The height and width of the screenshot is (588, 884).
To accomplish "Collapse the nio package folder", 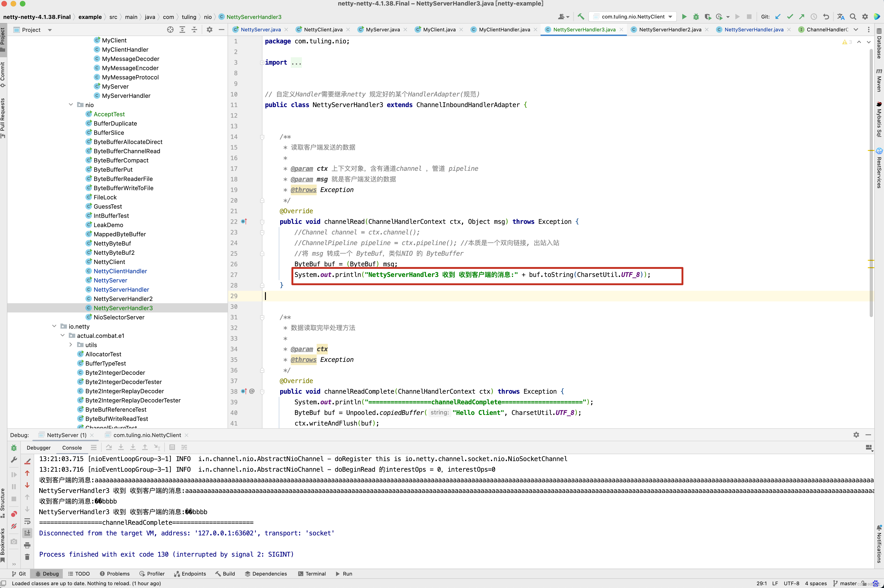I will pyautogui.click(x=71, y=105).
